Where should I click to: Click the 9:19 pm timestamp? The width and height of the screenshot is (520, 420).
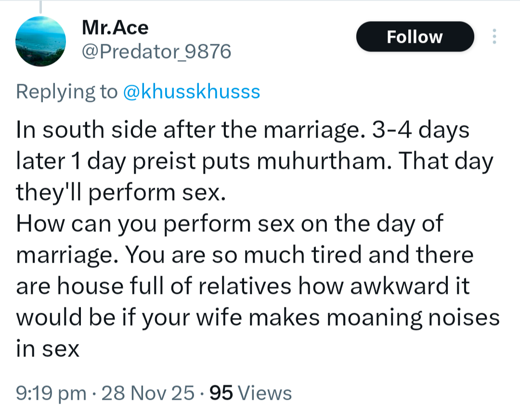click(x=51, y=393)
